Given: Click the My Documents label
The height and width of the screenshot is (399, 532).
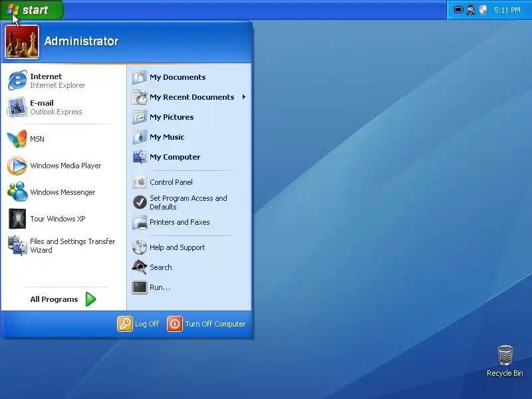Looking at the screenshot, I should tap(178, 77).
